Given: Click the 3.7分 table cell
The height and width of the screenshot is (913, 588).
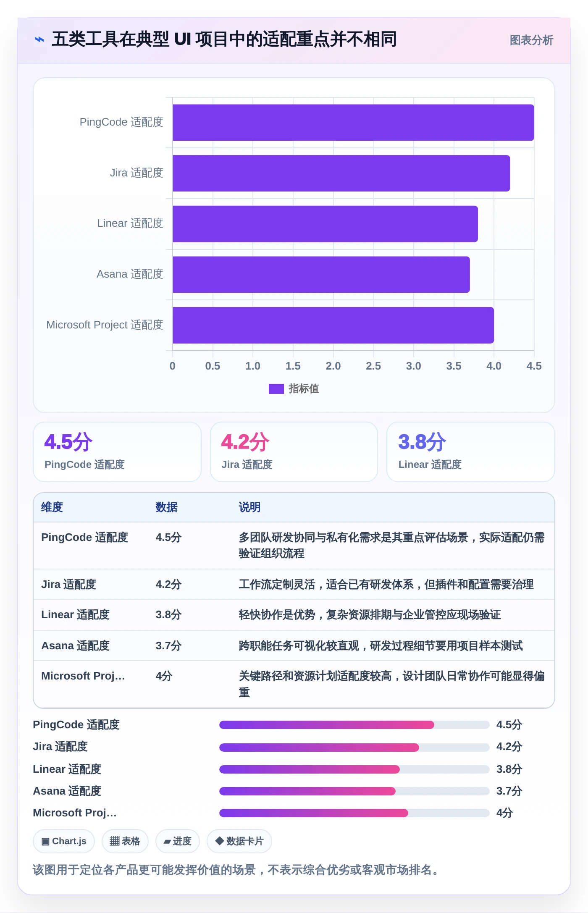Looking at the screenshot, I should 168,646.
